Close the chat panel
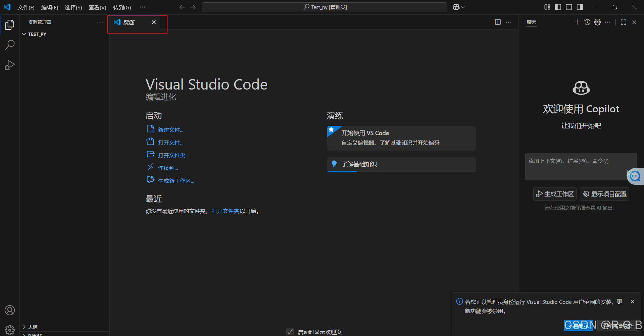The image size is (644, 336). pos(634,22)
